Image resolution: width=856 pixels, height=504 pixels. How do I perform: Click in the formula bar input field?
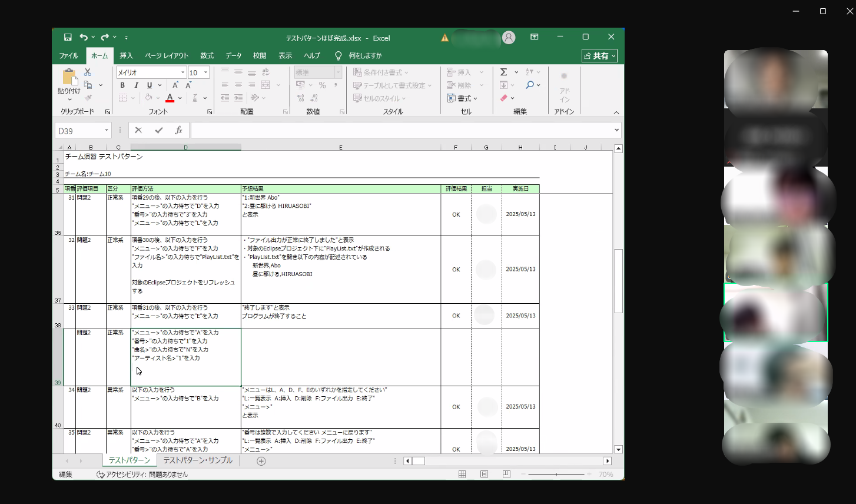[x=400, y=131]
